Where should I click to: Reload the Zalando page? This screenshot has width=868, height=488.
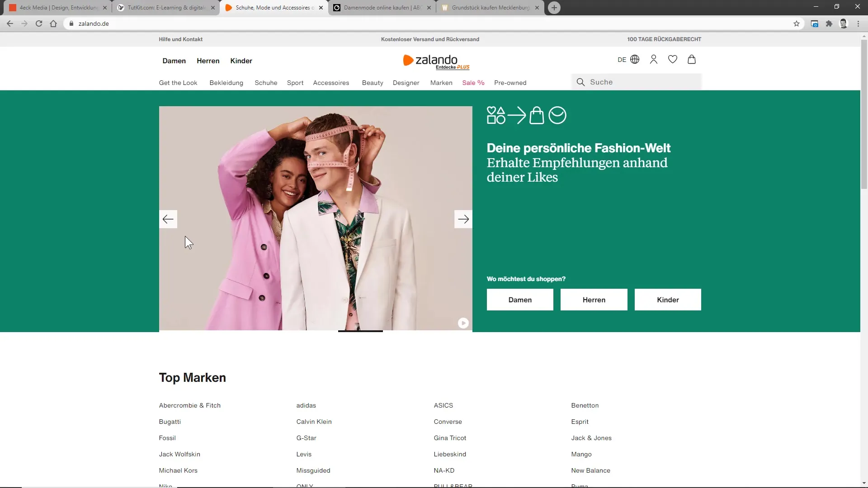tap(39, 23)
